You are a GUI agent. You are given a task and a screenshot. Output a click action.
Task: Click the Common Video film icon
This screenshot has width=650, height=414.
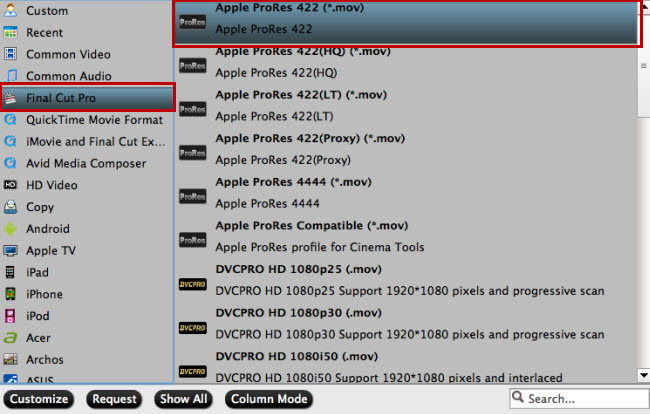click(x=10, y=54)
